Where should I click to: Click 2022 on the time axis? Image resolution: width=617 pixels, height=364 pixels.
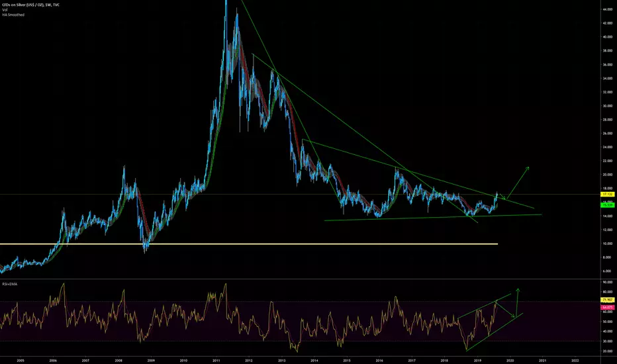click(575, 360)
